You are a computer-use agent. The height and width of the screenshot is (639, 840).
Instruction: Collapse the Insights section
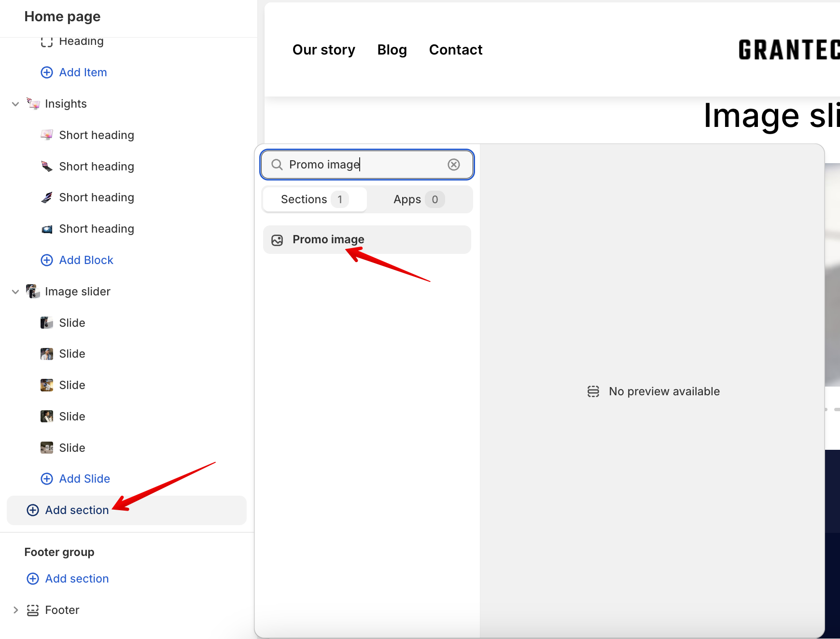pyautogui.click(x=15, y=104)
